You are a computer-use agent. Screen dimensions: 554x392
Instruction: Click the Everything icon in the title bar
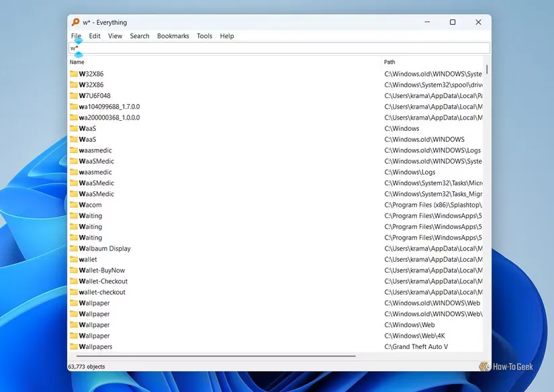76,21
